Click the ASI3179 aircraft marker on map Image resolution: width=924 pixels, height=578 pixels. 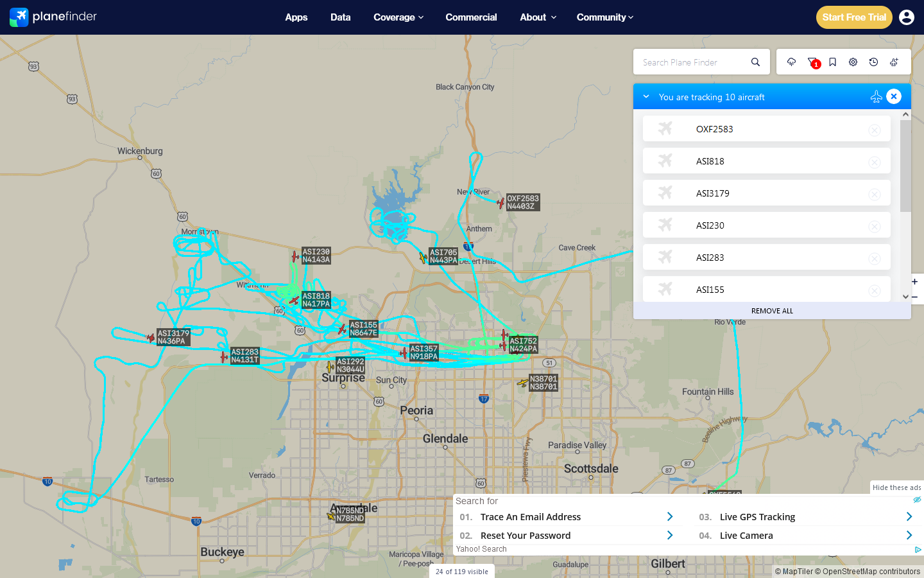coord(151,337)
